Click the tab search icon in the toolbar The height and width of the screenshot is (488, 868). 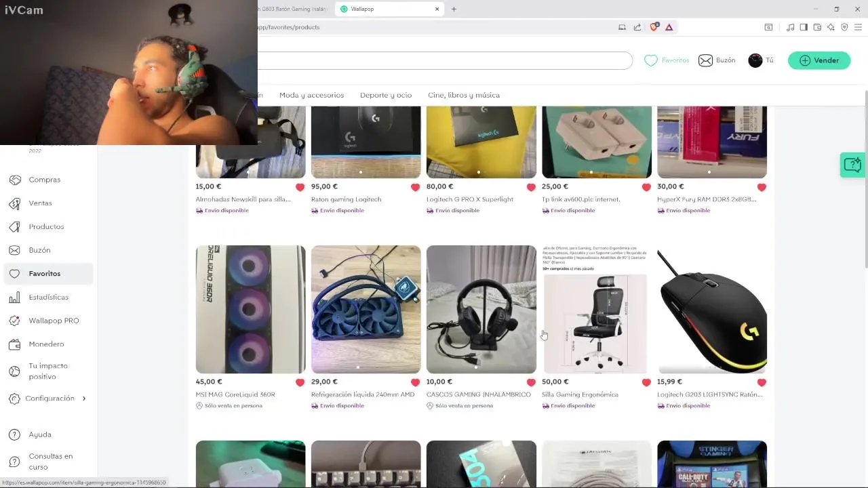coord(768,27)
